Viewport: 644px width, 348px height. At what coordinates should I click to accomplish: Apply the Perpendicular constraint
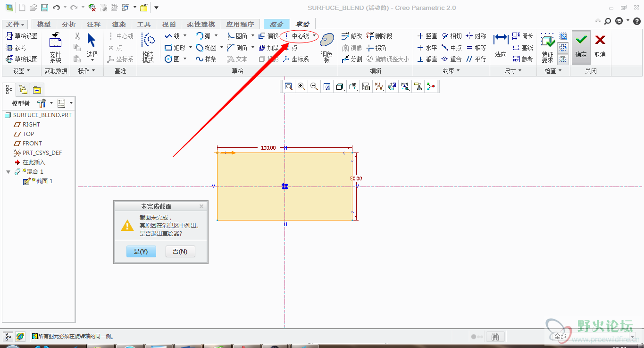click(x=427, y=59)
